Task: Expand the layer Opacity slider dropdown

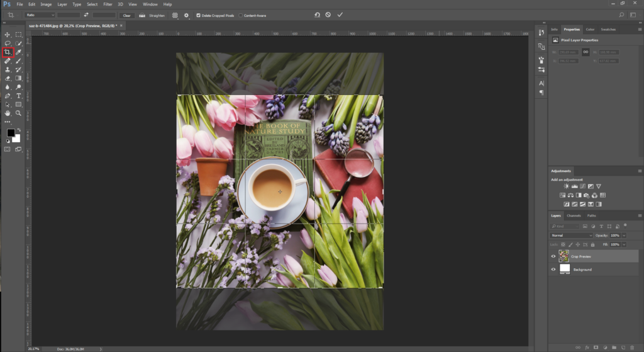Action: [x=625, y=236]
